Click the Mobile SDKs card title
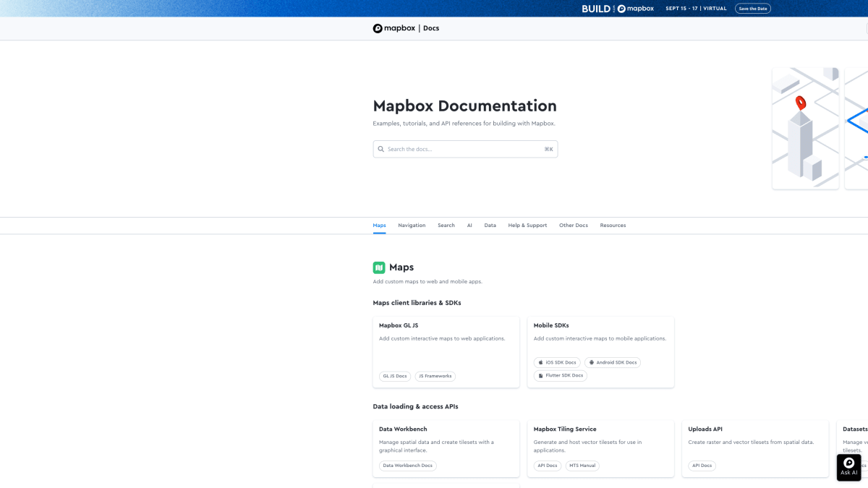 [551, 325]
